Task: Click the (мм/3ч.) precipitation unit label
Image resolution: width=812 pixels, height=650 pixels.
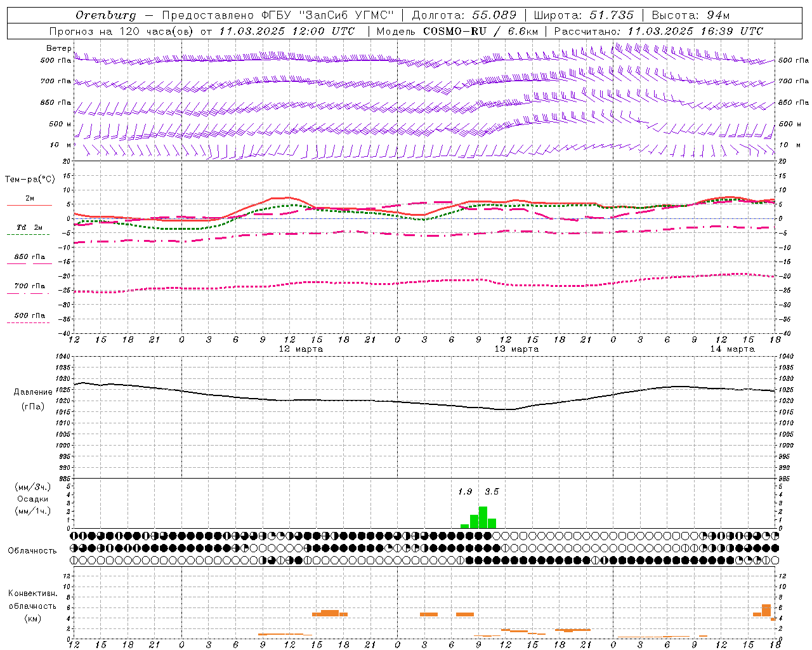Action: (x=33, y=487)
